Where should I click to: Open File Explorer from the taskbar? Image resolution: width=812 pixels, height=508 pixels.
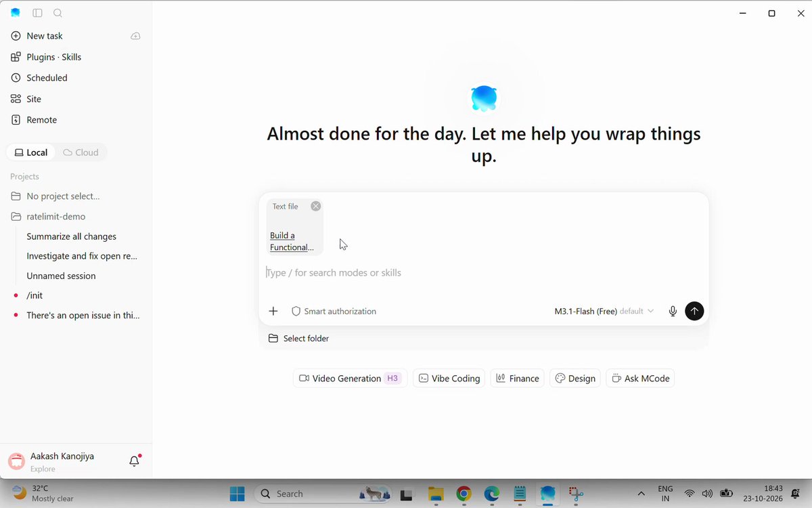coord(436,494)
